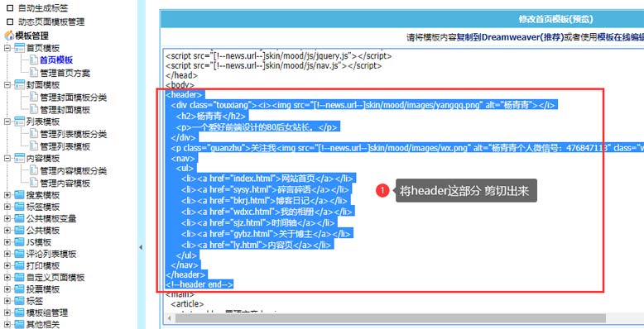Screen dimensions: 644x329
Task: Click the page icon beside 管理封面模板
Action: point(34,110)
